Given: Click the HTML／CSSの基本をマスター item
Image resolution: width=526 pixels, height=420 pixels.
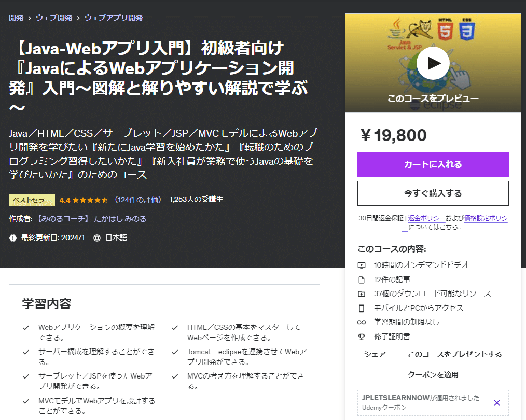Looking at the screenshot, I should coord(244,332).
